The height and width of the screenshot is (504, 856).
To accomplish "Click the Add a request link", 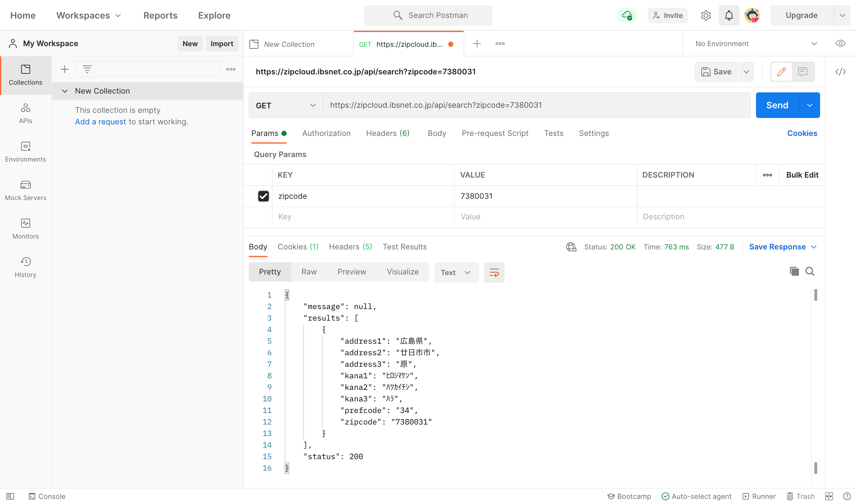I will [100, 122].
